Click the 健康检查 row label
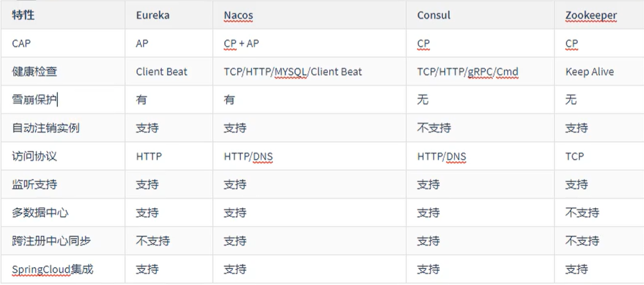Screen dimensions: 644x285 coord(34,72)
